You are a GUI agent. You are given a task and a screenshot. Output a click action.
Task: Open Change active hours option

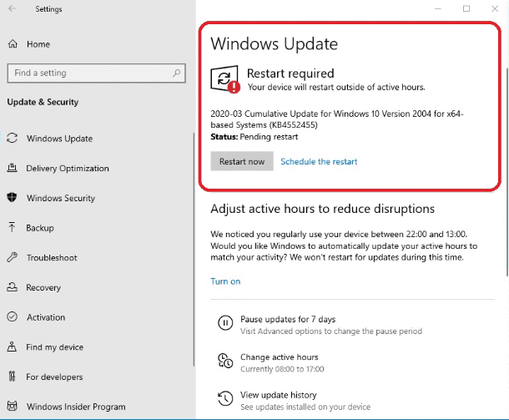tap(280, 357)
